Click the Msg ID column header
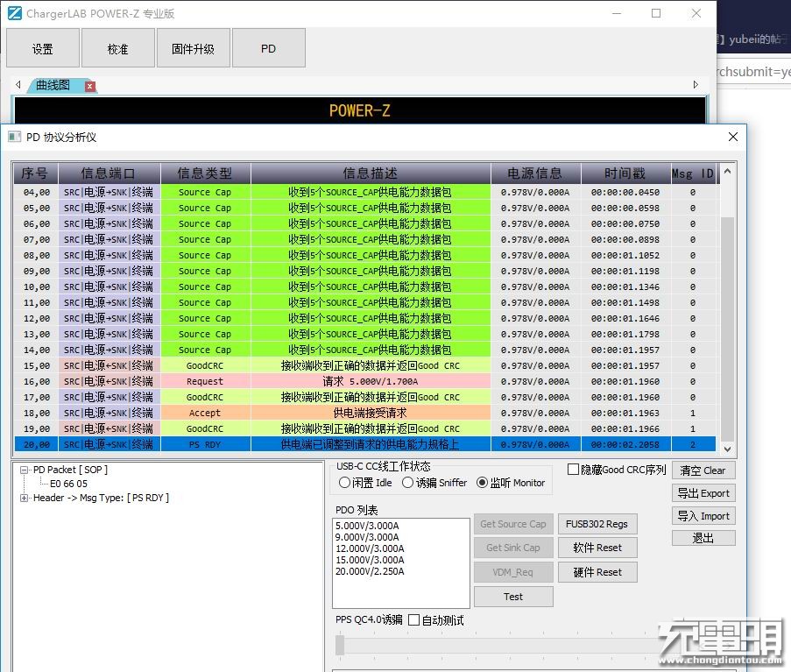The width and height of the screenshot is (791, 672). [x=693, y=173]
